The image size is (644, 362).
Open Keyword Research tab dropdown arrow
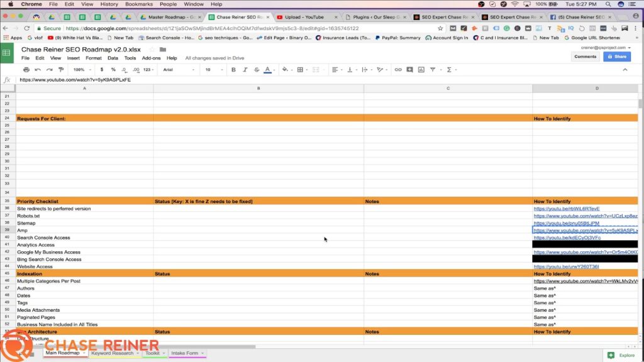click(x=138, y=353)
